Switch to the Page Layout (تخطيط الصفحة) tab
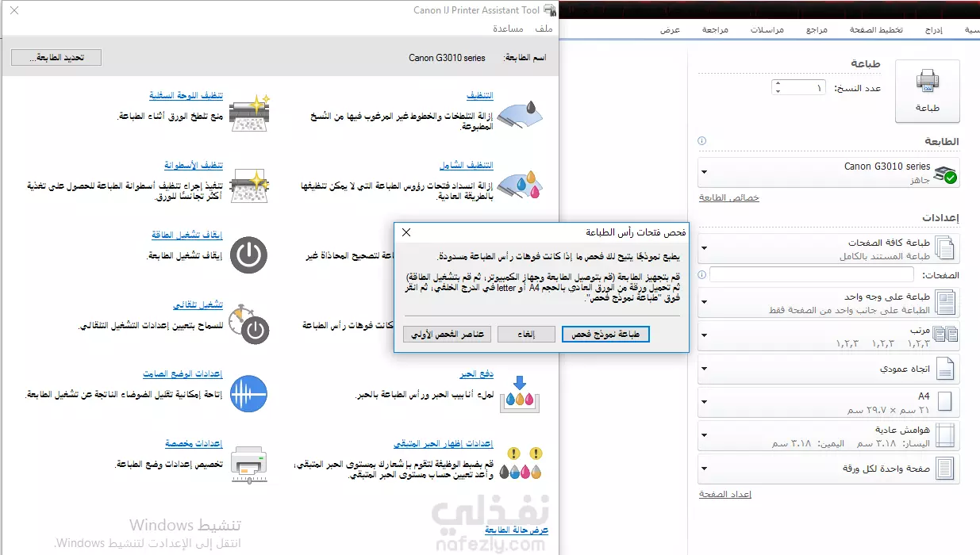This screenshot has width=980, height=555. click(x=876, y=29)
